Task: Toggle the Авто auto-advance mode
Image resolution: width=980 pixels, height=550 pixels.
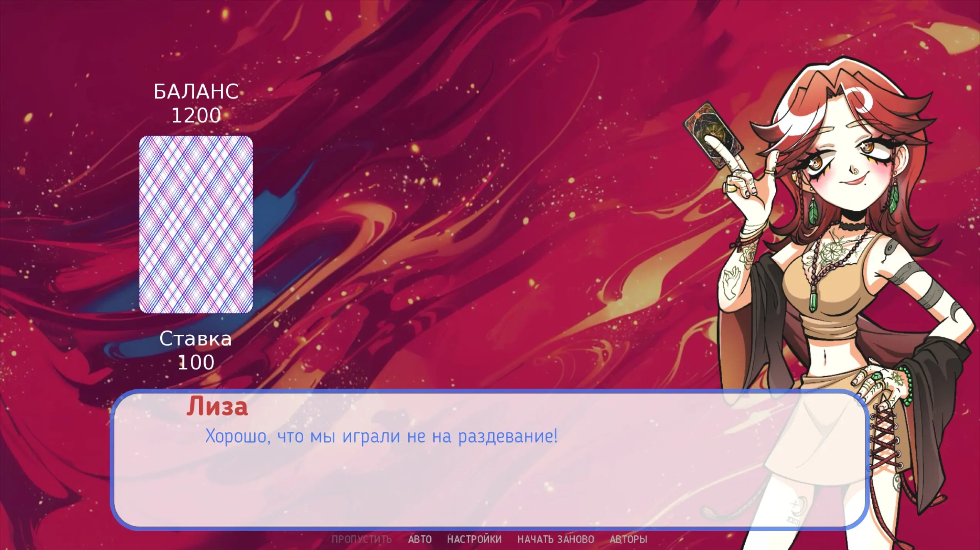Action: tap(420, 539)
